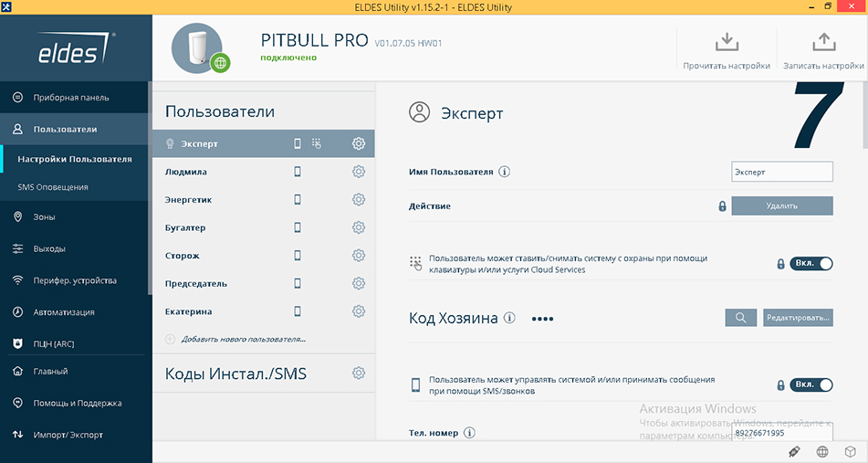Open Пользователи menu section

point(74,129)
